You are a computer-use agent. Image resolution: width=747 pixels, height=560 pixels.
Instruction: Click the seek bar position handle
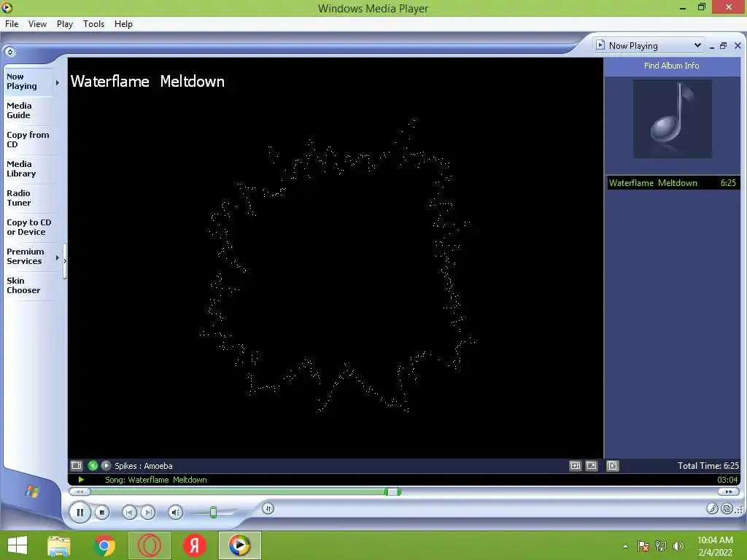point(392,491)
